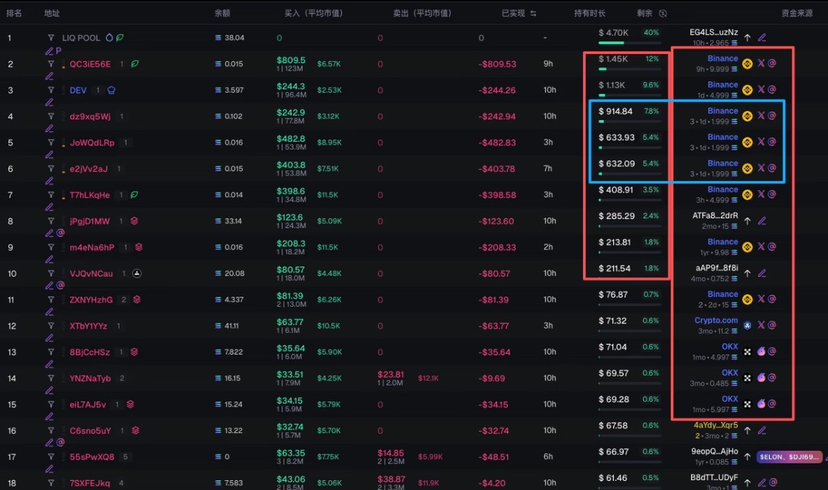Click the 排名 column header
This screenshot has height=490, width=828.
coord(14,13)
